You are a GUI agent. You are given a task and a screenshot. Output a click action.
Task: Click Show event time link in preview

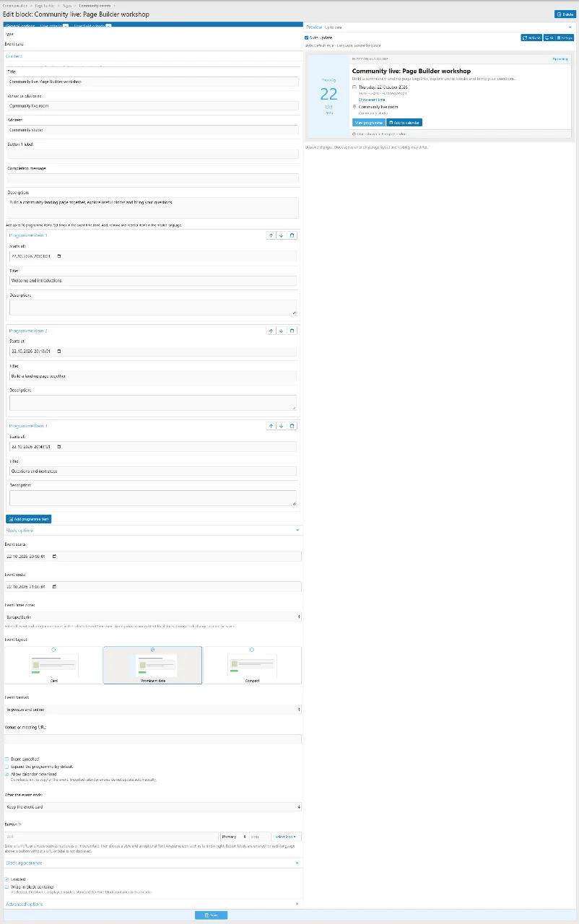[x=372, y=100]
